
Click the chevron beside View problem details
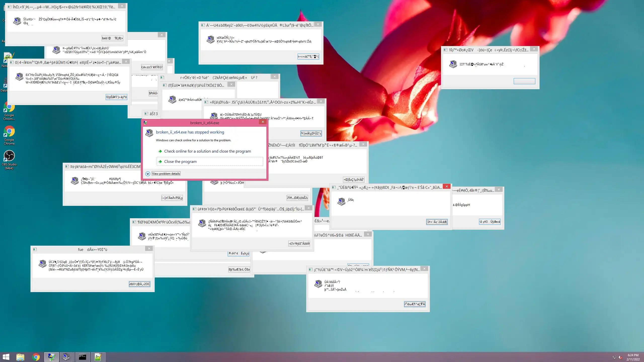(148, 174)
